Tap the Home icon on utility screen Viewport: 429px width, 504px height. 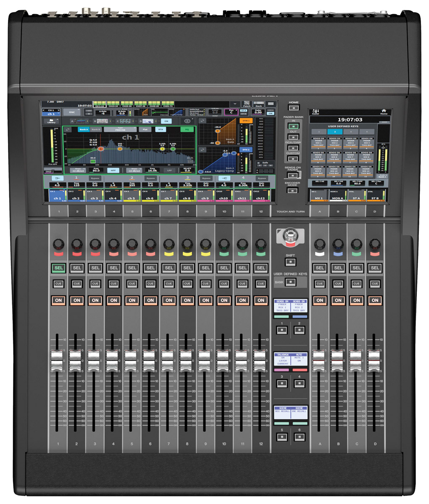pyautogui.click(x=384, y=112)
